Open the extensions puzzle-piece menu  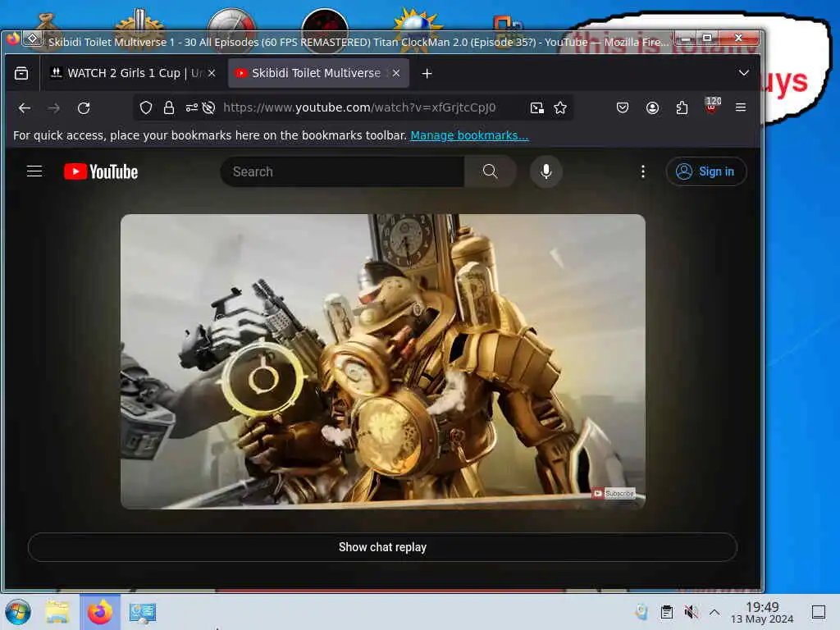pos(682,107)
